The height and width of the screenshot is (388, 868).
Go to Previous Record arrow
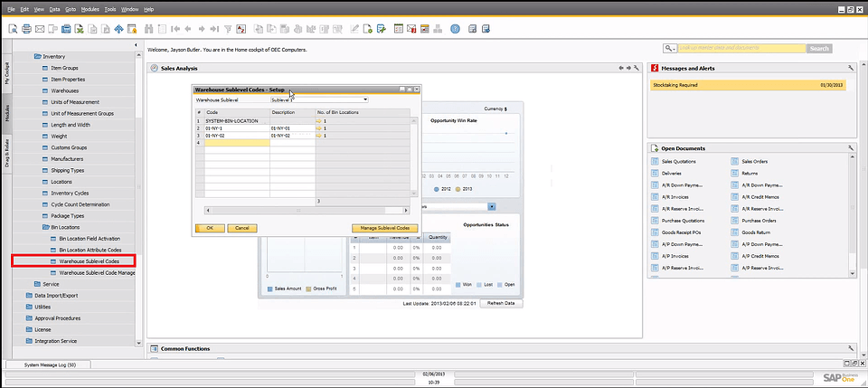188,29
